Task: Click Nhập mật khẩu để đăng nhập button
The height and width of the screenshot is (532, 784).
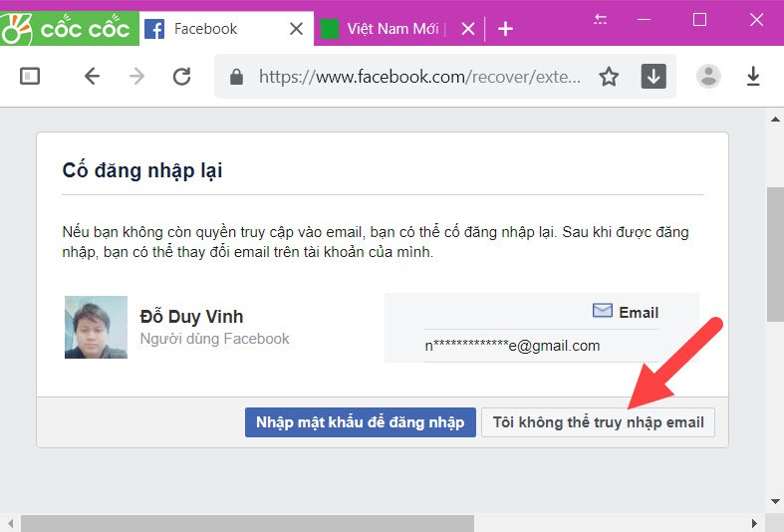Action: [x=361, y=422]
